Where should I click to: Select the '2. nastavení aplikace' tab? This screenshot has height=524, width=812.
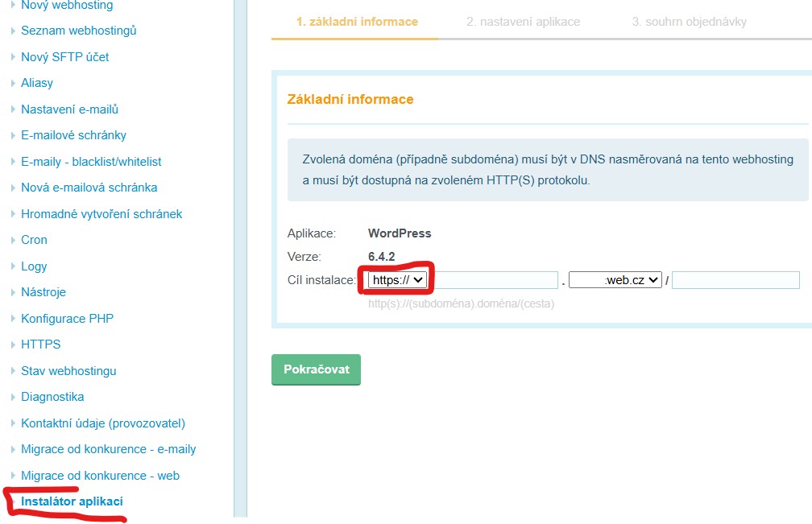(523, 22)
